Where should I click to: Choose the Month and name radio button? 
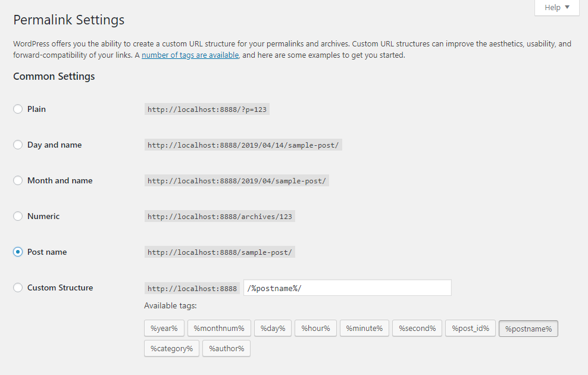(18, 180)
